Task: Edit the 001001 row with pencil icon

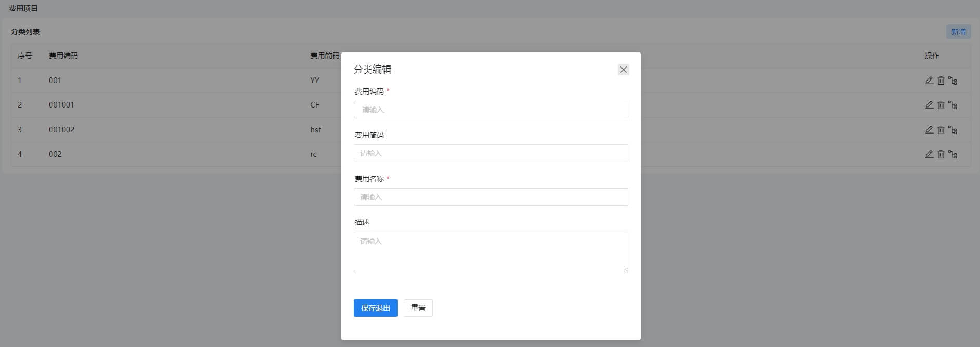Action: pyautogui.click(x=929, y=105)
